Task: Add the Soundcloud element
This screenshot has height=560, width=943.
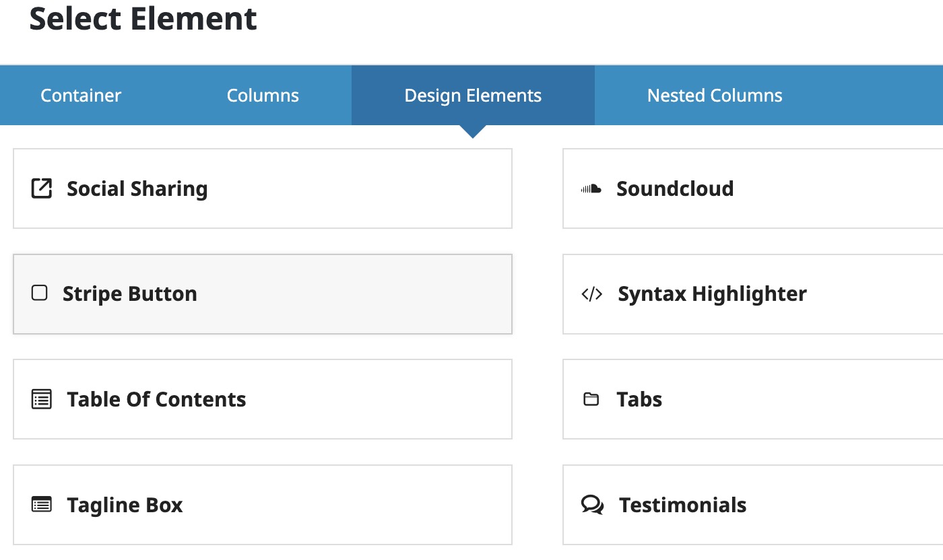Action: point(753,188)
